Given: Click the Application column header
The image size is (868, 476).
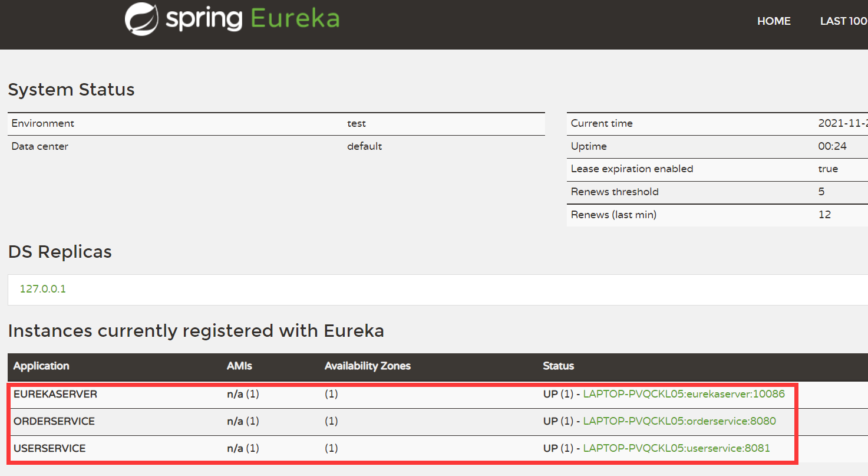Looking at the screenshot, I should 41,366.
